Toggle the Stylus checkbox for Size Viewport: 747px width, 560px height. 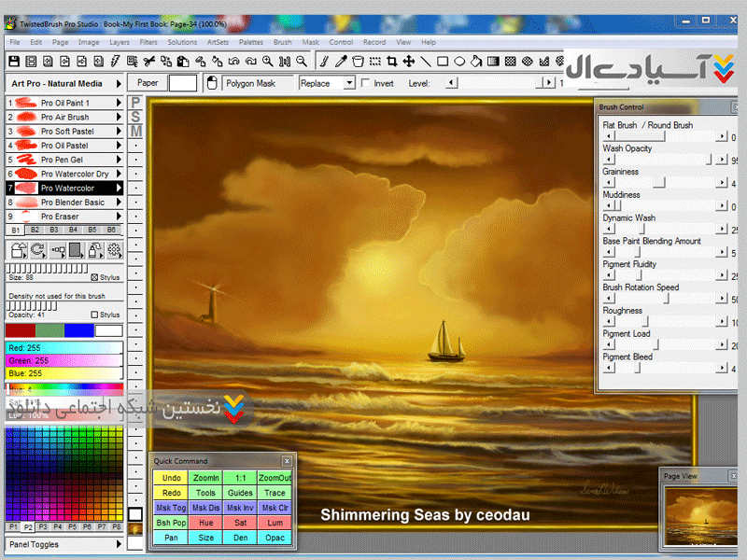[x=95, y=277]
